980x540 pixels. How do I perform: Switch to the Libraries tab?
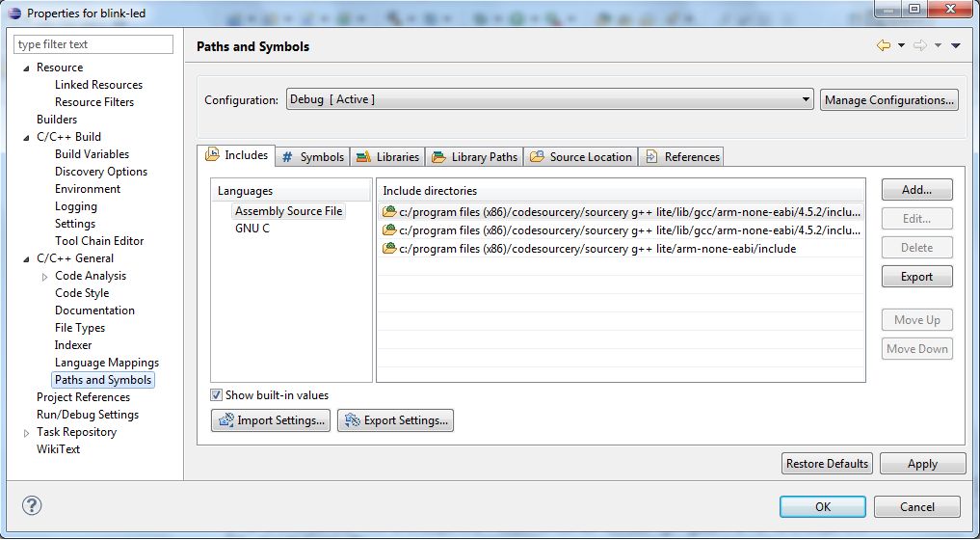point(387,157)
